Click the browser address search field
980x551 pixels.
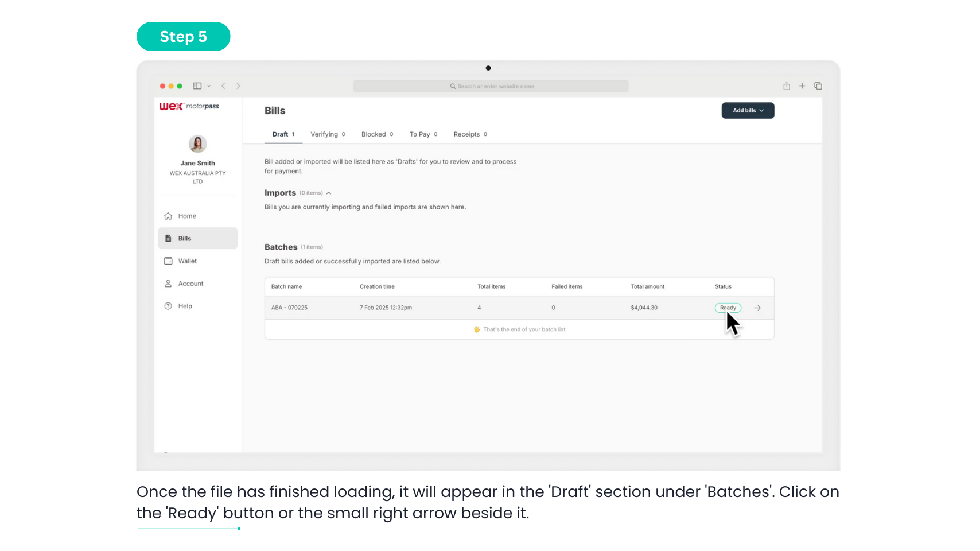pos(491,87)
